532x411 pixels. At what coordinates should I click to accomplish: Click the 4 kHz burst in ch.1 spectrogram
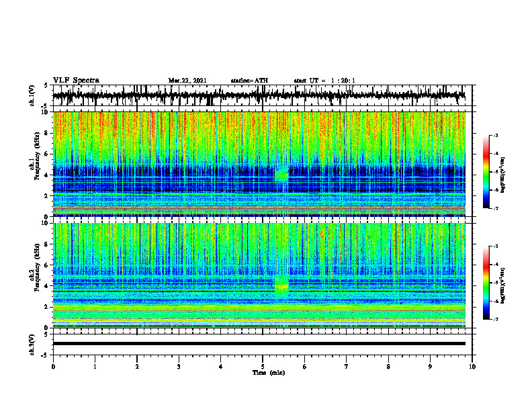coord(281,176)
